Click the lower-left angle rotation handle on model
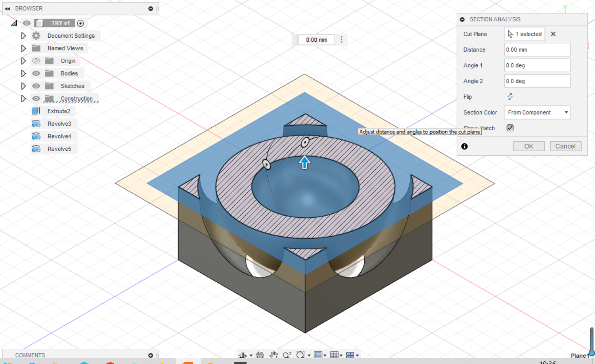 pos(266,164)
